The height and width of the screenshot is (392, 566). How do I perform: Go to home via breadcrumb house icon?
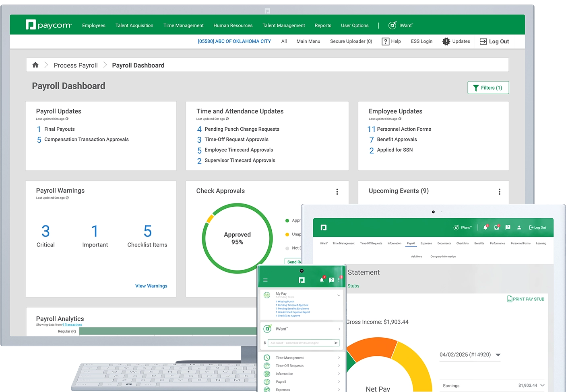point(35,65)
